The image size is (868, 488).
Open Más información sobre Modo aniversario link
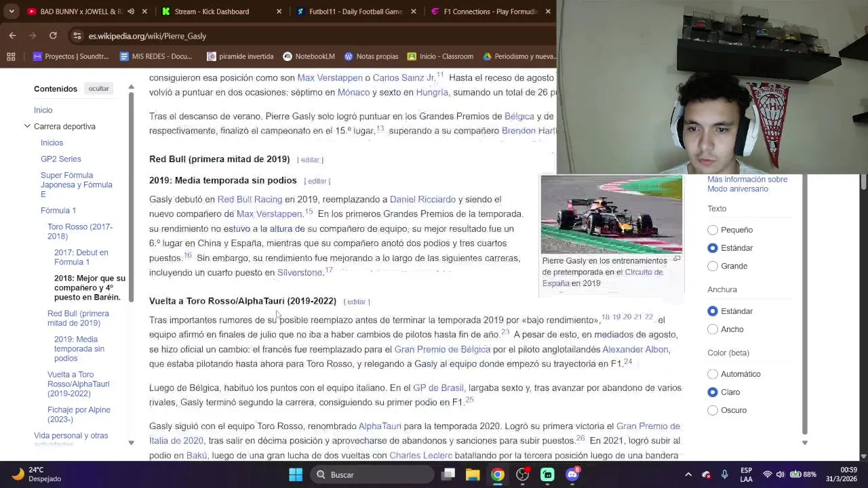coord(747,184)
